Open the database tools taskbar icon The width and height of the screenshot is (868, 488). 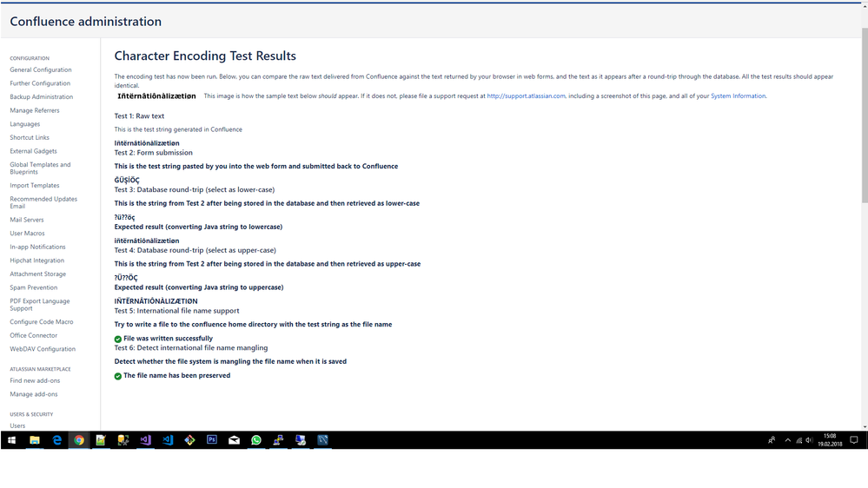coord(123,440)
